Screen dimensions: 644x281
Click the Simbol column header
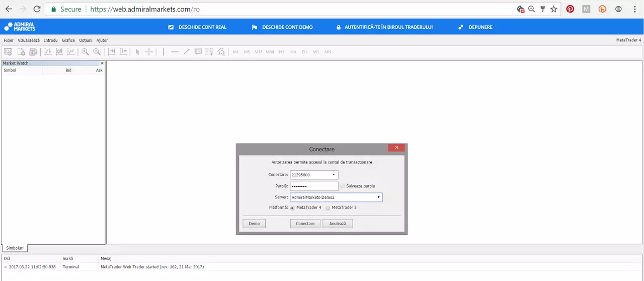point(22,71)
